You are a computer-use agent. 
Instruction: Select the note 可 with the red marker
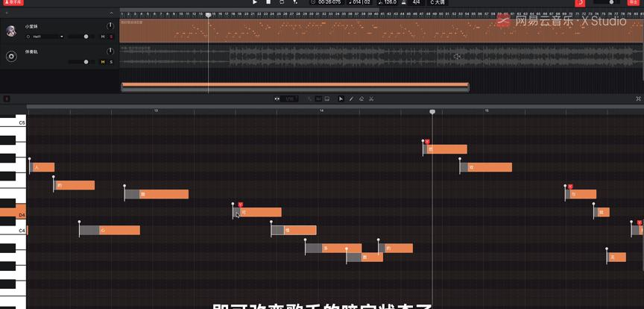[x=257, y=212]
